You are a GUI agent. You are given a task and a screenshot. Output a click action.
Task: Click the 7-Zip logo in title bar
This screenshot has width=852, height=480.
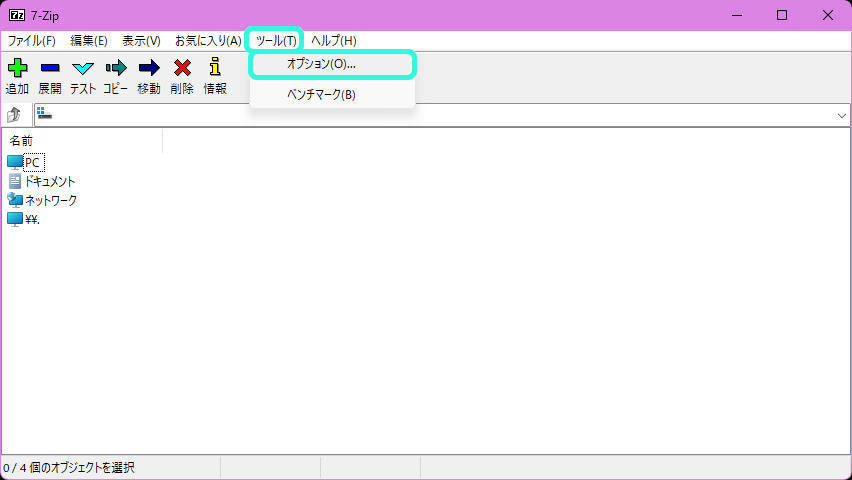[x=17, y=15]
